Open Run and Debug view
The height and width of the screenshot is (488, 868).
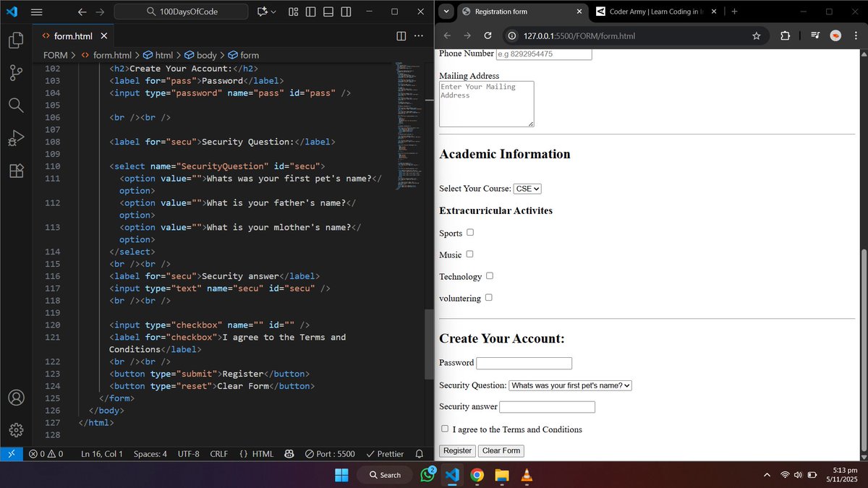click(16, 137)
